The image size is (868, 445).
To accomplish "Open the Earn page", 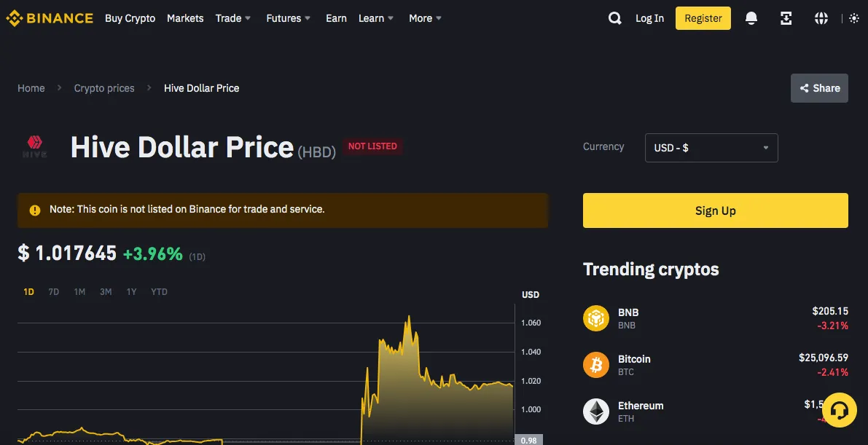I will pos(336,18).
